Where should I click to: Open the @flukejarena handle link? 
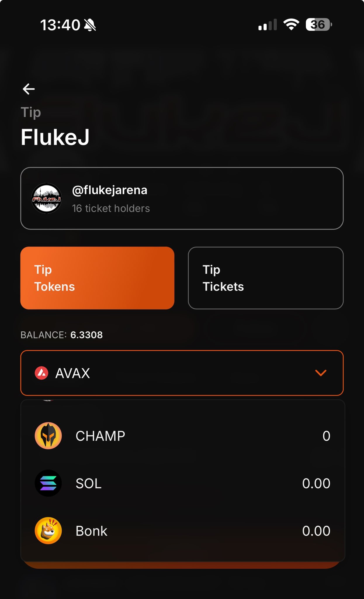(110, 190)
